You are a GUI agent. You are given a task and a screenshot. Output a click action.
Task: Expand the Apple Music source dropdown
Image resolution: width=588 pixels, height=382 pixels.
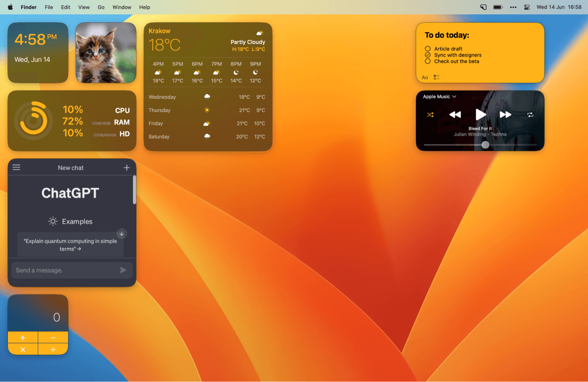440,96
